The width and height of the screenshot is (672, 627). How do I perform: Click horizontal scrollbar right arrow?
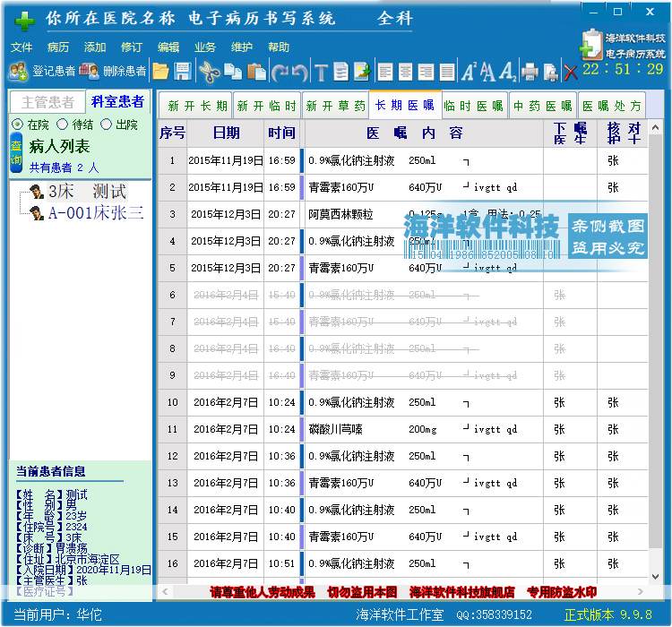pos(641,592)
